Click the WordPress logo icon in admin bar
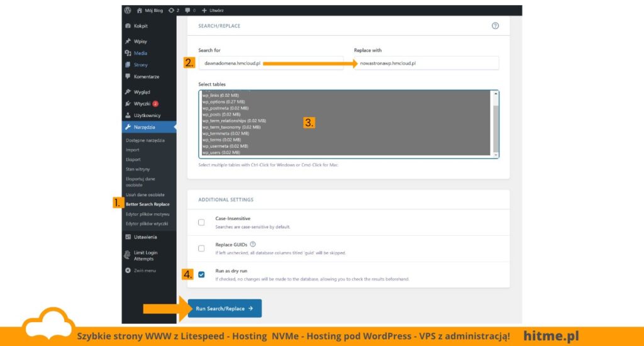The height and width of the screenshot is (346, 644). (128, 10)
